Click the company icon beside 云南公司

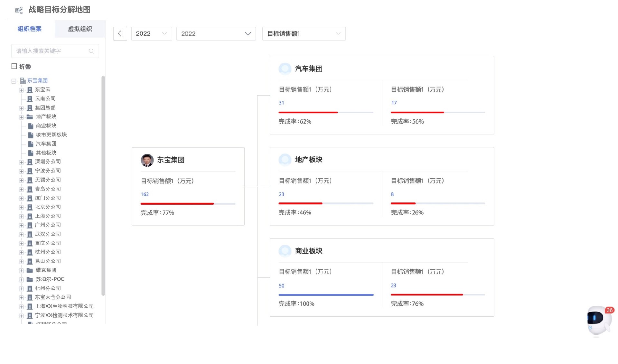point(29,98)
